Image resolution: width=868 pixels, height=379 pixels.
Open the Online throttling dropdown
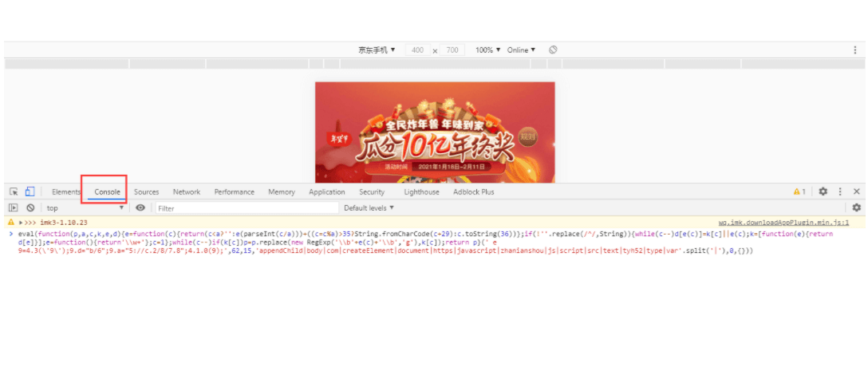522,49
